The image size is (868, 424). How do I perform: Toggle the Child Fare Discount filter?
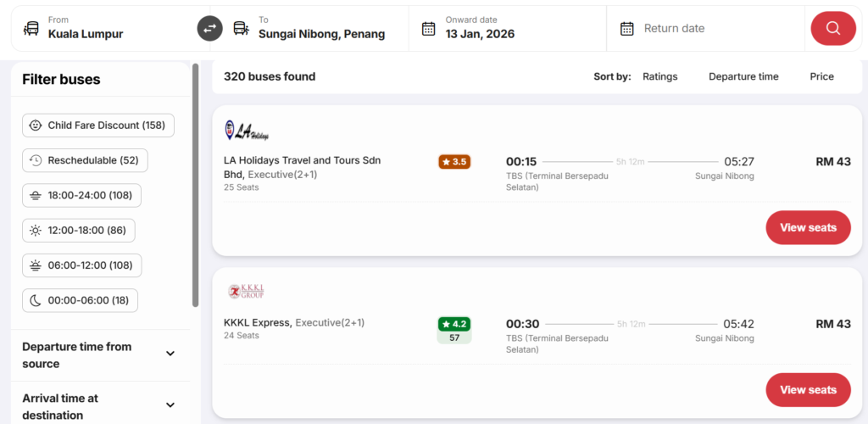coord(98,126)
